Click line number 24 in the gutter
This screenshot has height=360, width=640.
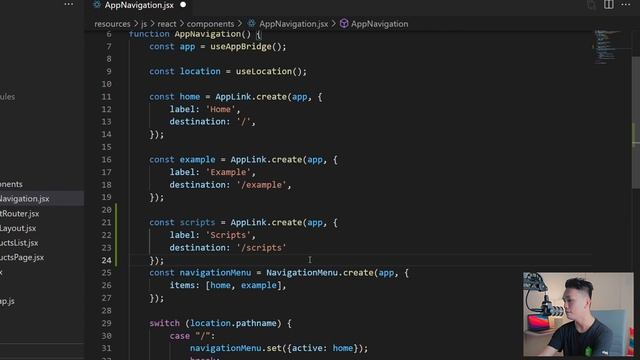[x=106, y=260]
